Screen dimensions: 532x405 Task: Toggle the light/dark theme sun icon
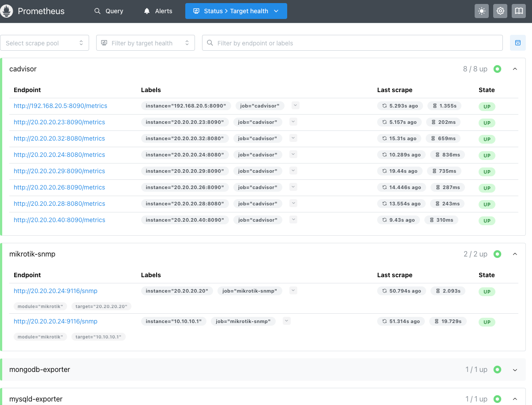(x=482, y=11)
